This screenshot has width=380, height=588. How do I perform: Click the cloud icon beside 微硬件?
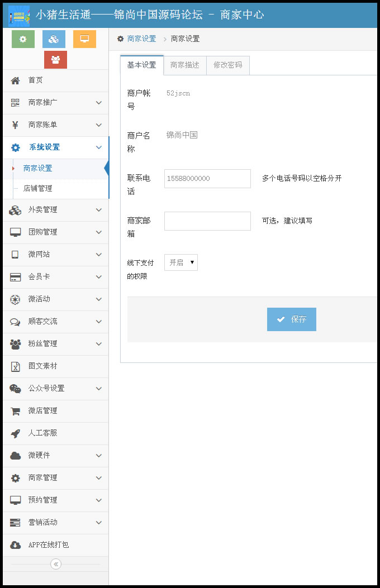(x=16, y=456)
